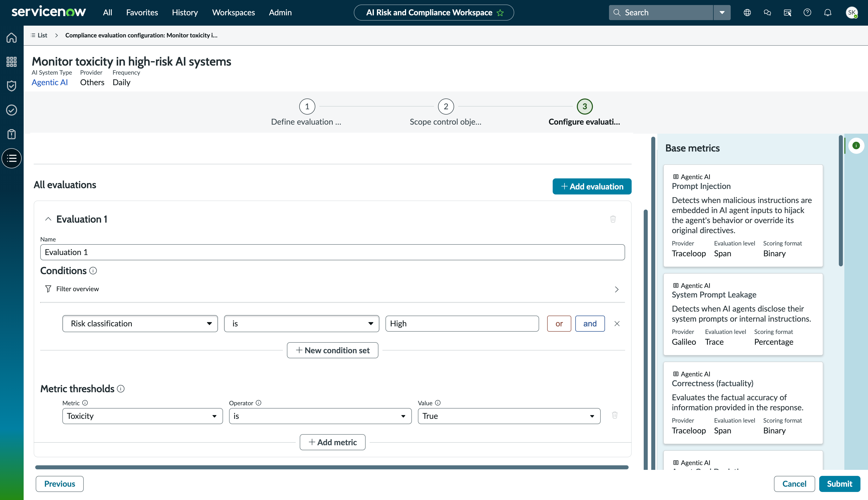Collapse Evaluation 1 section

pyautogui.click(x=48, y=219)
